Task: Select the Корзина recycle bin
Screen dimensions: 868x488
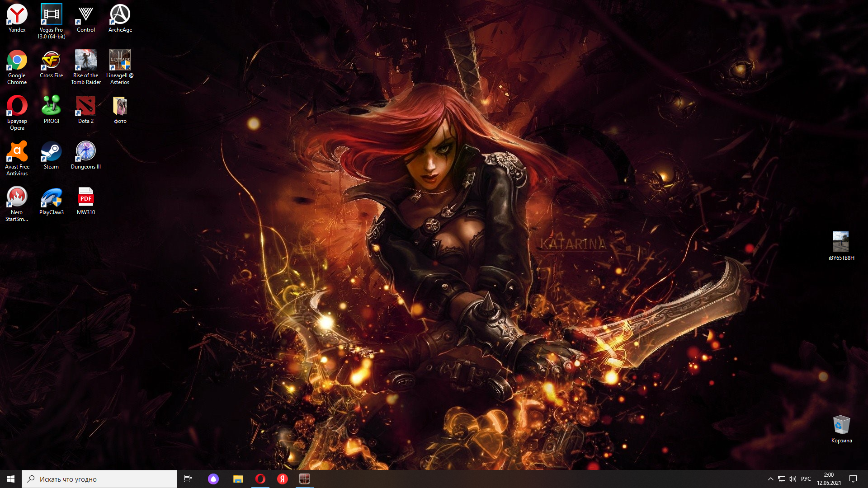Action: [841, 429]
